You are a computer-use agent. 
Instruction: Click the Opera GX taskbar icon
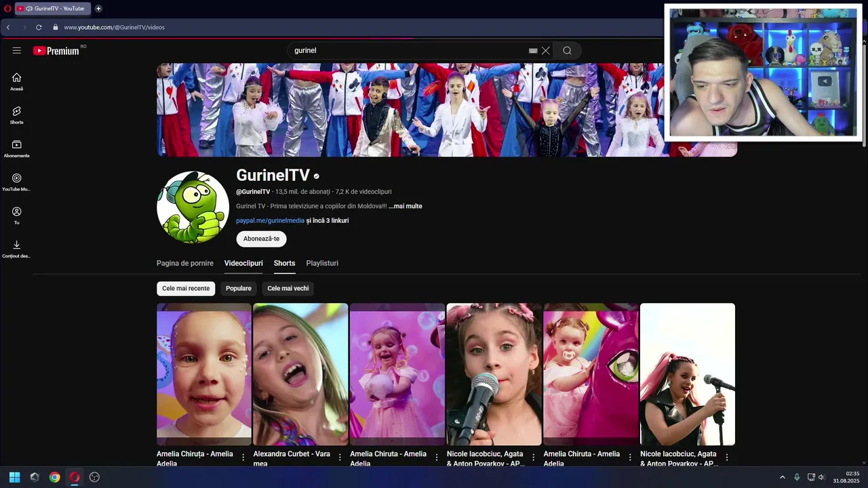[x=75, y=477]
